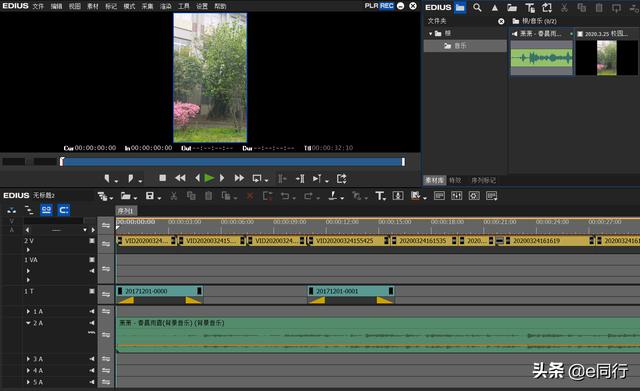This screenshot has width=640, height=391.
Task: Toggle the bin window icon on the timeline toolbar
Action: (x=439, y=196)
